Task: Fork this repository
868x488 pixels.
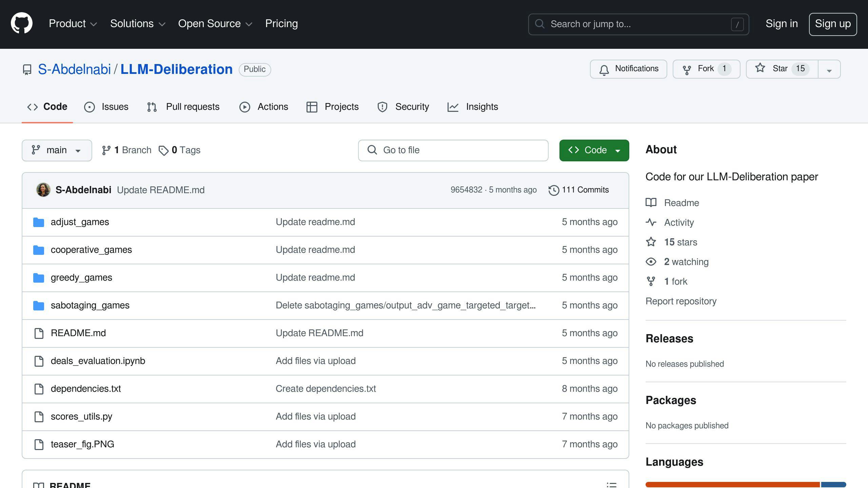Action: coord(706,69)
